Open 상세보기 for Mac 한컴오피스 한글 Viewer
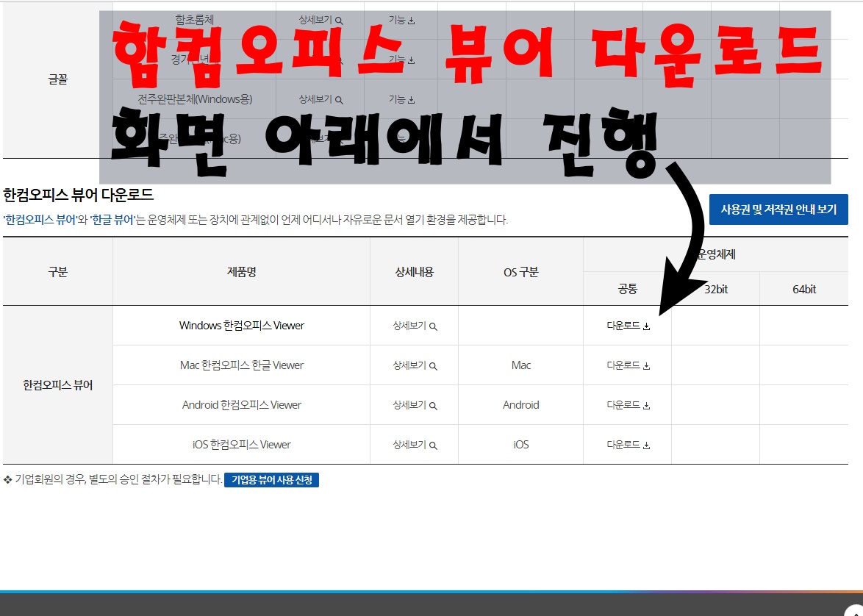This screenshot has height=616, width=863. (415, 365)
